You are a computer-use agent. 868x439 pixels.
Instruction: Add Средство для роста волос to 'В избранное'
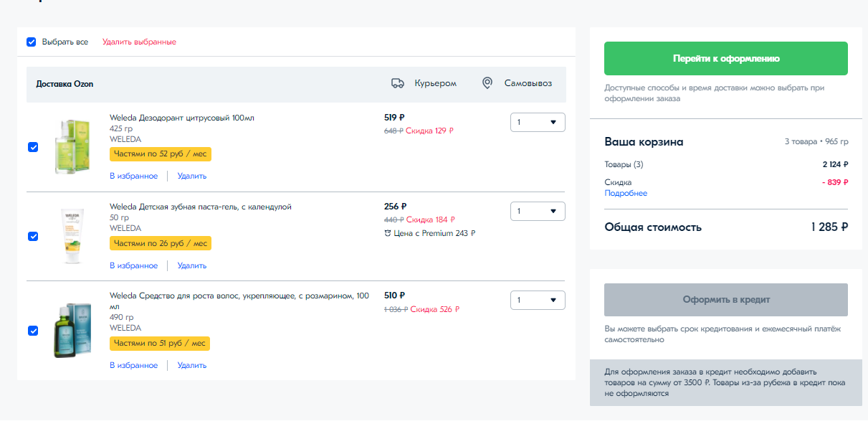point(133,365)
